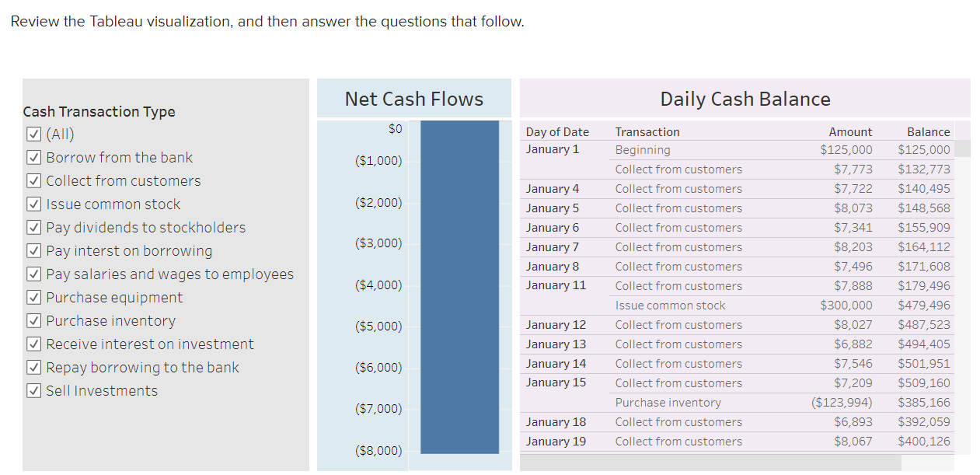The width and height of the screenshot is (980, 475).
Task: Click the Daily Cash Balance scrollbar
Action: [964, 148]
